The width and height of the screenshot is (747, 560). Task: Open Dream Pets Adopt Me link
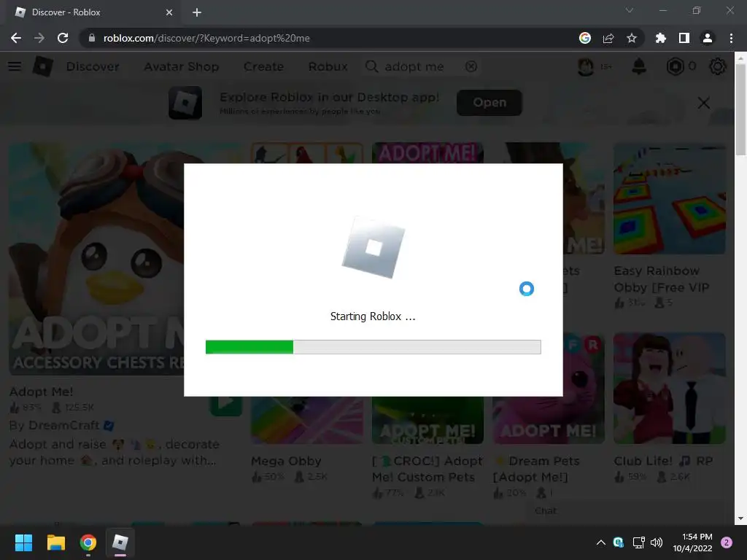coord(536,469)
